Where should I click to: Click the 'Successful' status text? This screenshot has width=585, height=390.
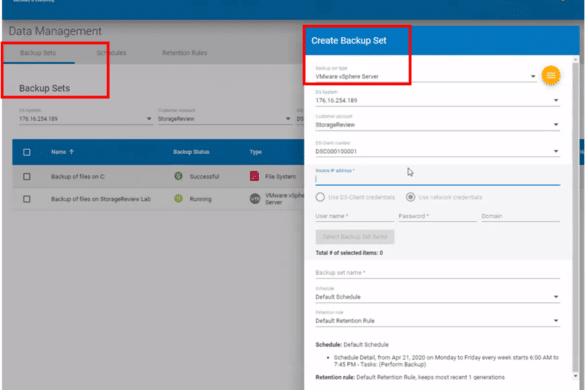(204, 176)
